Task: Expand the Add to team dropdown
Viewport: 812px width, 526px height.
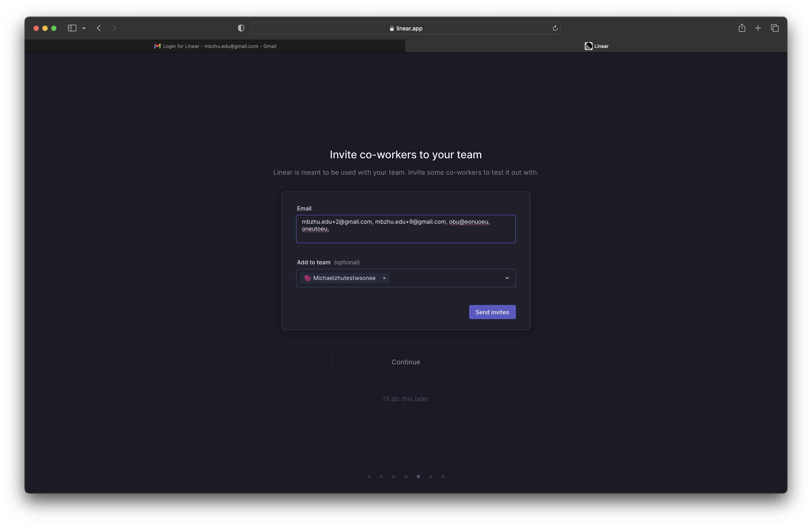Action: [507, 278]
